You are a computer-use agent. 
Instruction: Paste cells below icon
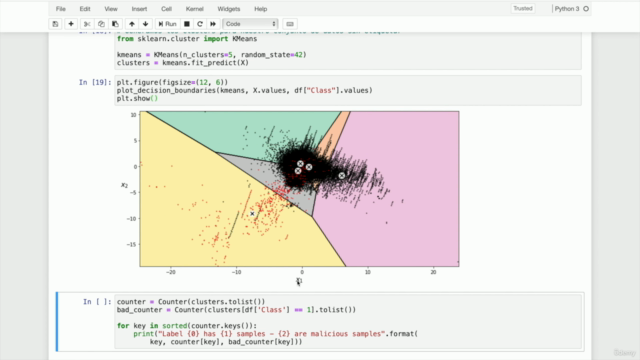116,24
